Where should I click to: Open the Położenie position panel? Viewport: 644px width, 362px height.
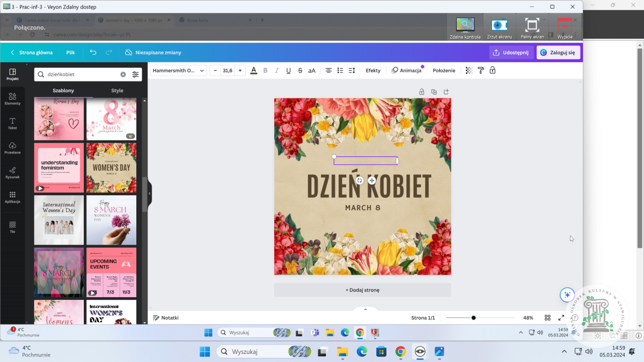pos(444,70)
